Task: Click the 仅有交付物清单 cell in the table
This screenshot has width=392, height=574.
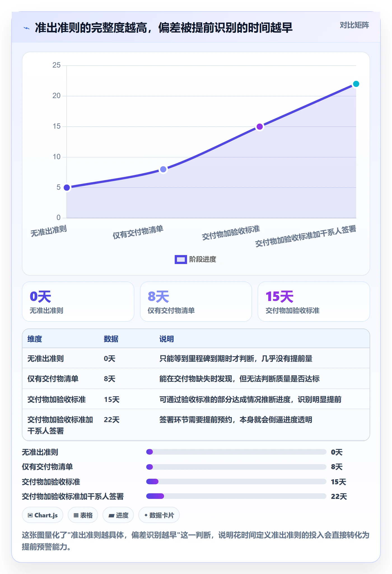Action: coord(53,379)
